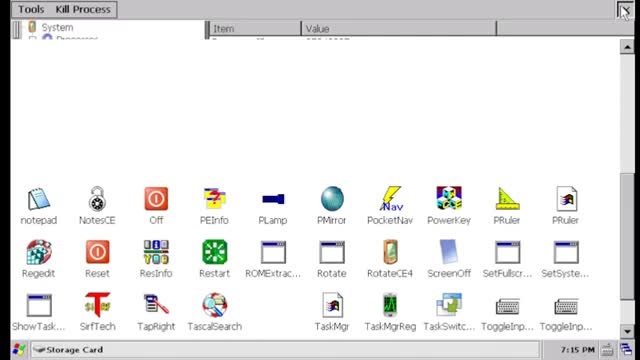Launch NotesCE padlock icon
The width and height of the screenshot is (640, 360).
tap(97, 199)
